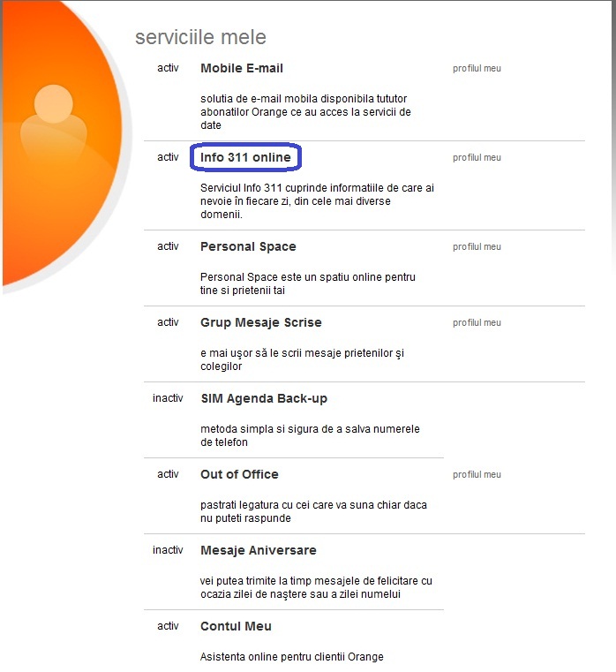Click 'inactiv' status beside Mesaje Aniversare
Screen dimensions: 616x672
(x=168, y=550)
